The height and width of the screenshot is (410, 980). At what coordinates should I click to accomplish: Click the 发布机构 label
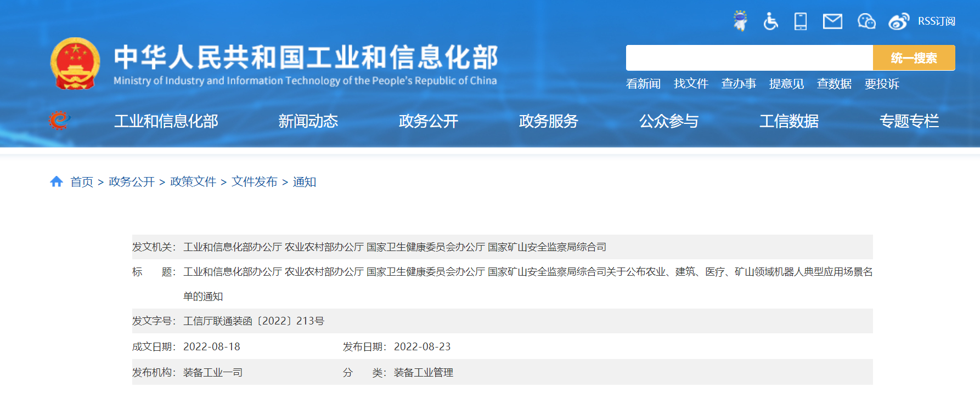[x=154, y=373]
